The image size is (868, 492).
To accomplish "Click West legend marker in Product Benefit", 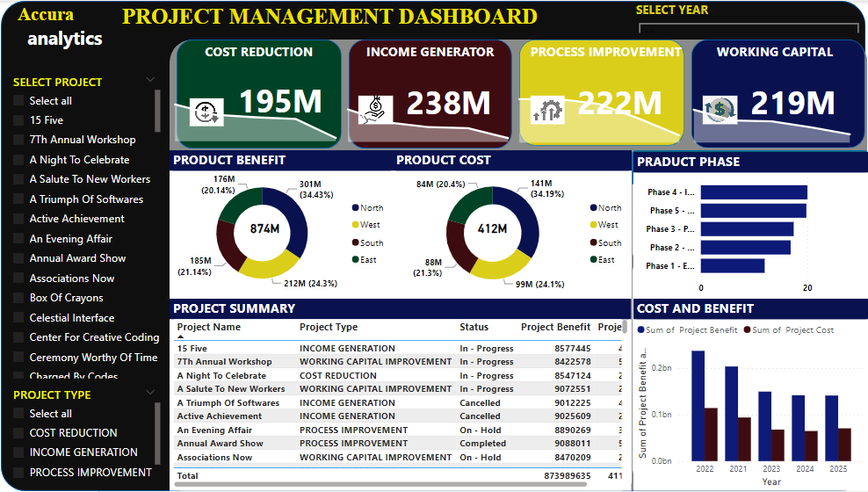I will coord(356,225).
